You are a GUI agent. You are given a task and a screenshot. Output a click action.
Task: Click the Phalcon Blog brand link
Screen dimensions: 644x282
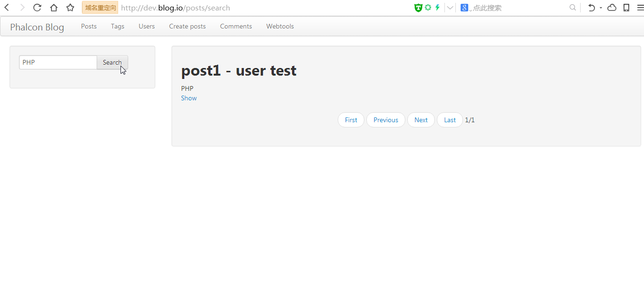[x=37, y=27]
